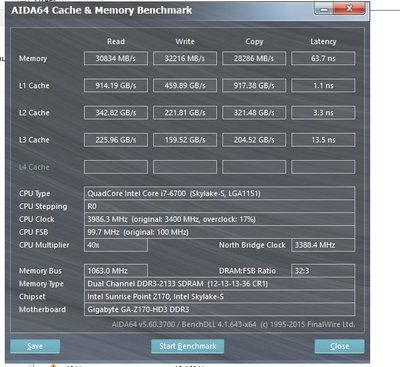Click the CPU Multiplier 40x field

(x=116, y=245)
